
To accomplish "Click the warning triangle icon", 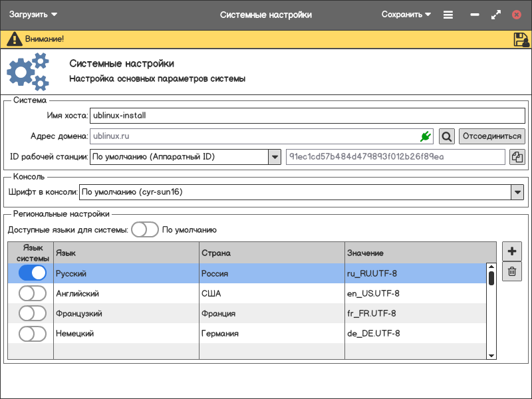I will [x=14, y=39].
